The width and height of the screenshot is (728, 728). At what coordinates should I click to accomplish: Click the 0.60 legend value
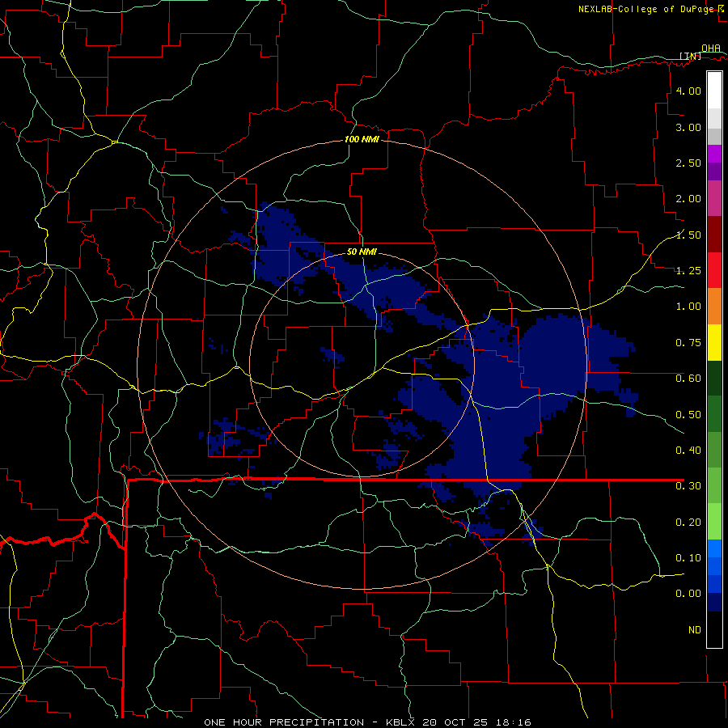coord(688,379)
